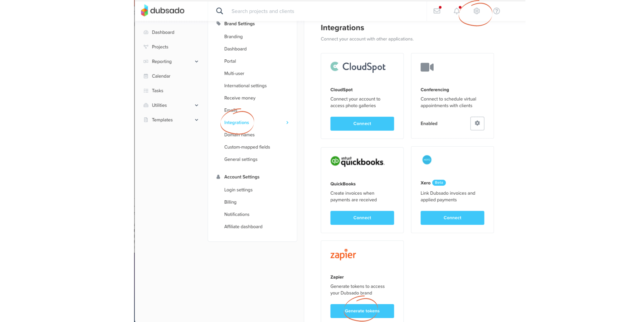The width and height of the screenshot is (644, 322).
Task: Click the CloudSpot logo
Action: pyautogui.click(x=358, y=67)
